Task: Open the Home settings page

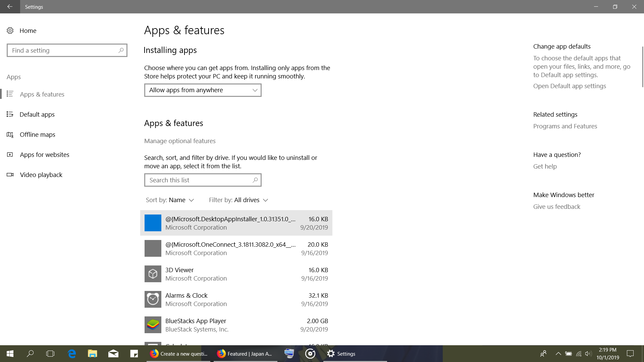Action: coord(28,31)
